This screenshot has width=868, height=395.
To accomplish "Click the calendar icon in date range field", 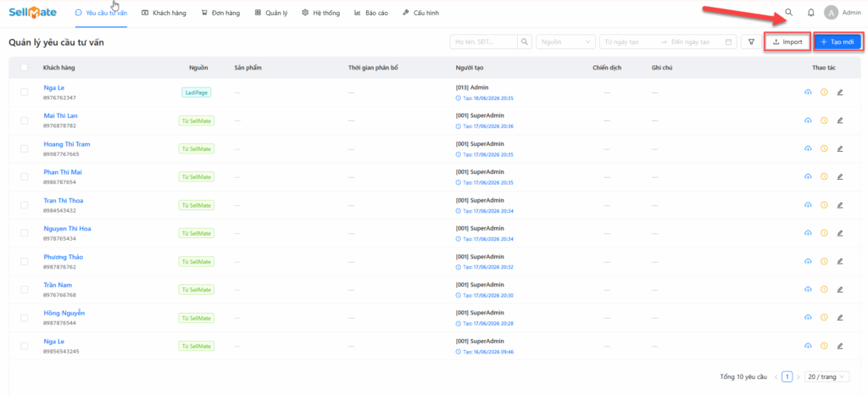I will 728,42.
